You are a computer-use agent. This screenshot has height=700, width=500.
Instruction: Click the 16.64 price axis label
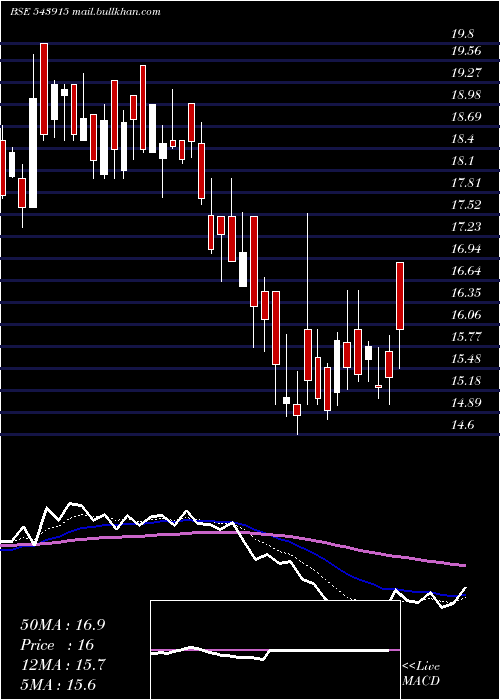(x=467, y=271)
